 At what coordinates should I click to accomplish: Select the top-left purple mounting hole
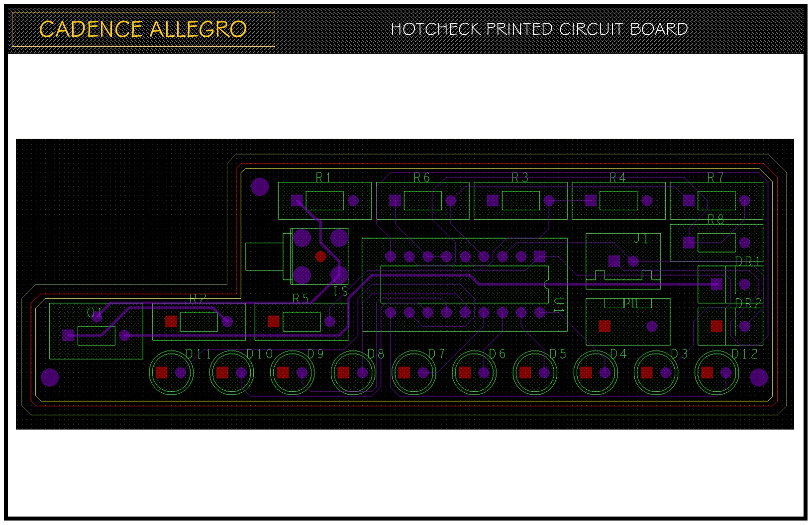click(260, 187)
